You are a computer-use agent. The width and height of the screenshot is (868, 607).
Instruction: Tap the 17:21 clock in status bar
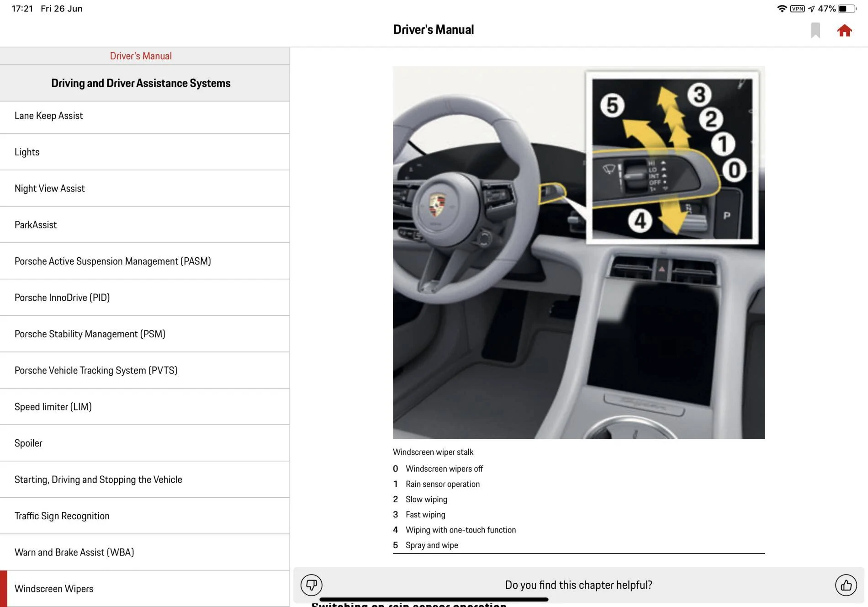tap(22, 9)
